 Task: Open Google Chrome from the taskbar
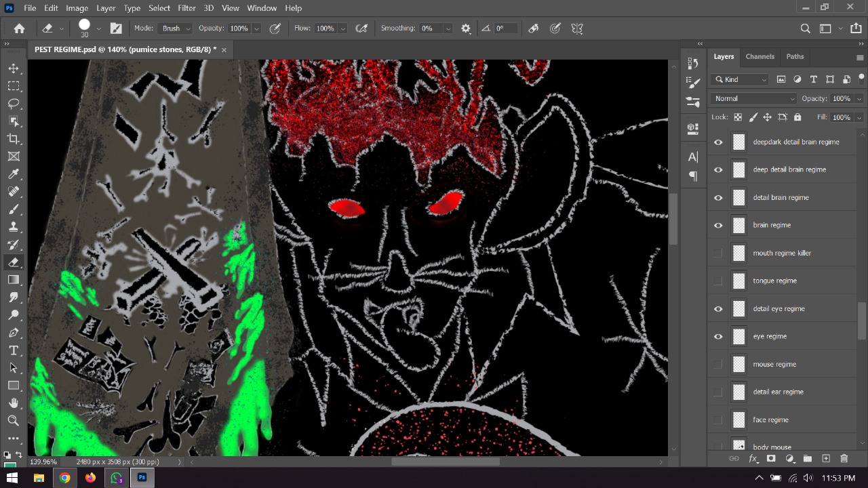click(64, 478)
